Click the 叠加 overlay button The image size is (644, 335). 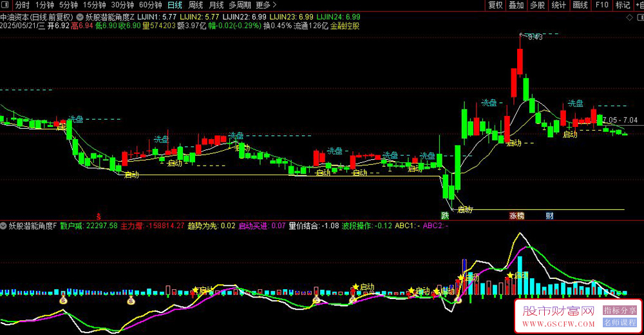516,5
